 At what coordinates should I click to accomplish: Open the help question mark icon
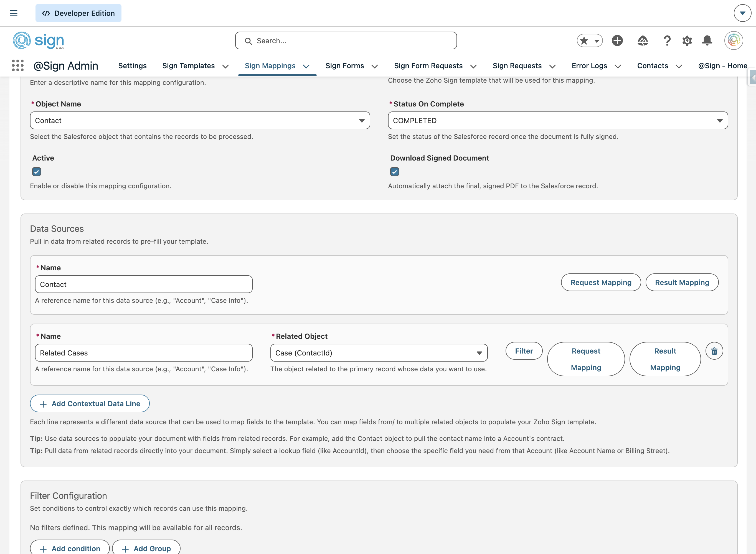(x=667, y=40)
